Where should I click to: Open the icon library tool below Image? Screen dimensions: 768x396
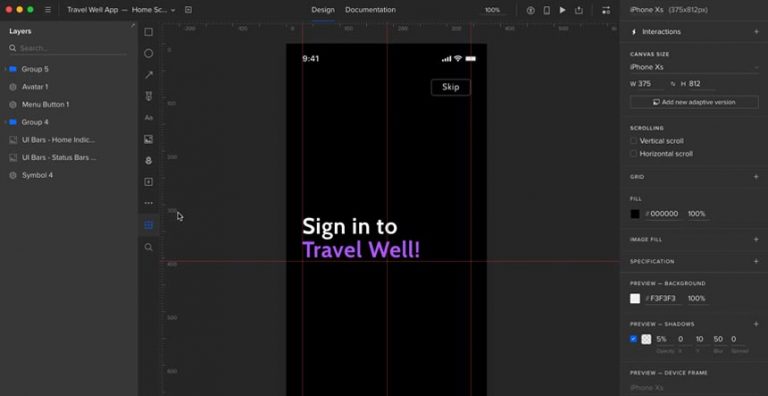tap(148, 161)
